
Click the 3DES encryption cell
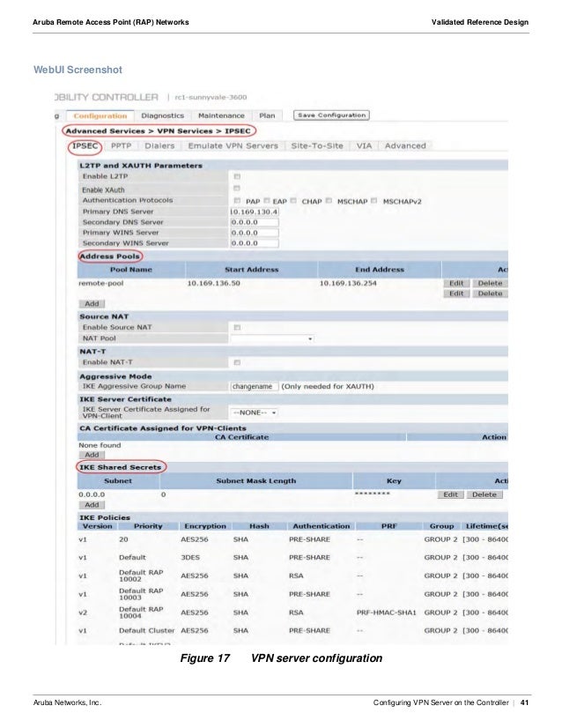[190, 558]
